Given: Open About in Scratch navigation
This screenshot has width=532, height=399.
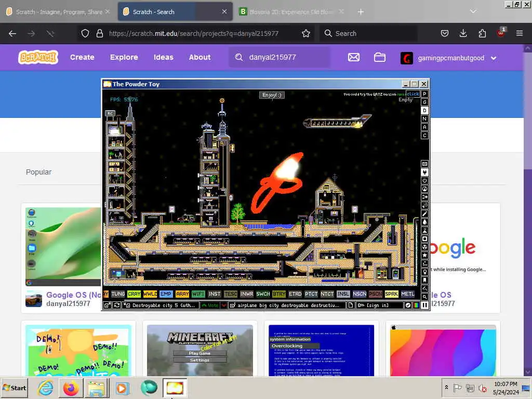Looking at the screenshot, I should coord(200,57).
